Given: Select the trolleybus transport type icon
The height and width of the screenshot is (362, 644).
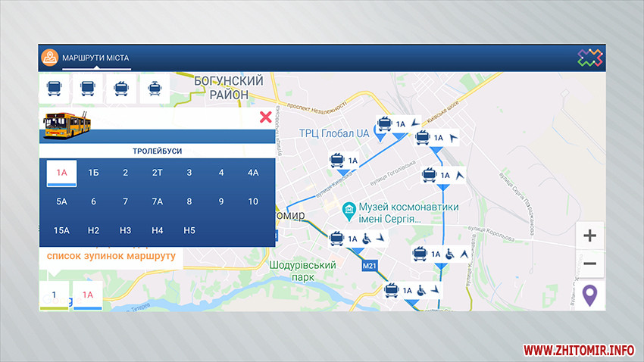Looking at the screenshot, I should point(120,89).
